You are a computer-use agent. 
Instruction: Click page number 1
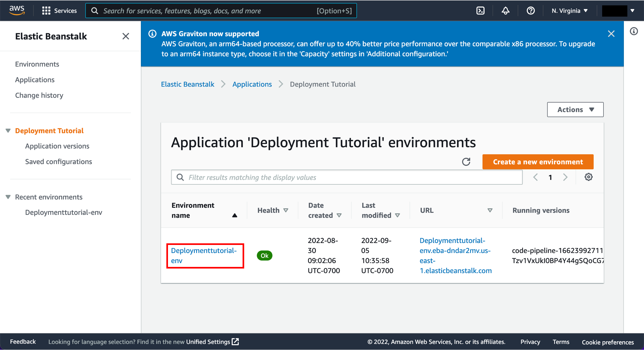point(550,177)
